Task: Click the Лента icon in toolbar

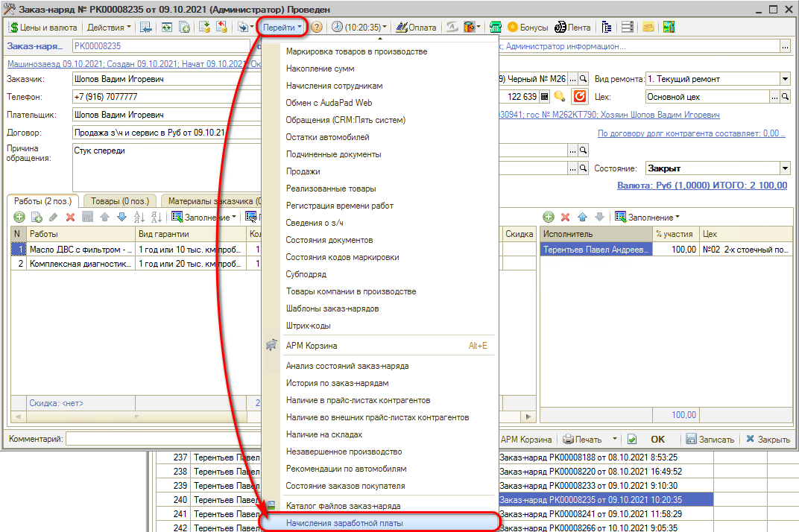Action: [560, 28]
